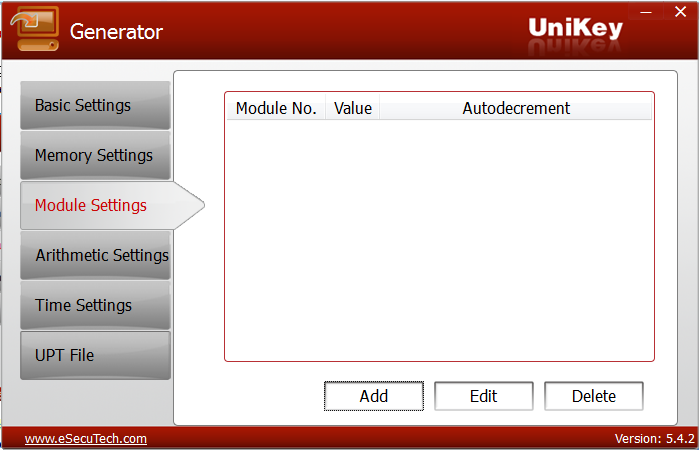
Task: Click the Add button
Action: coord(374,396)
